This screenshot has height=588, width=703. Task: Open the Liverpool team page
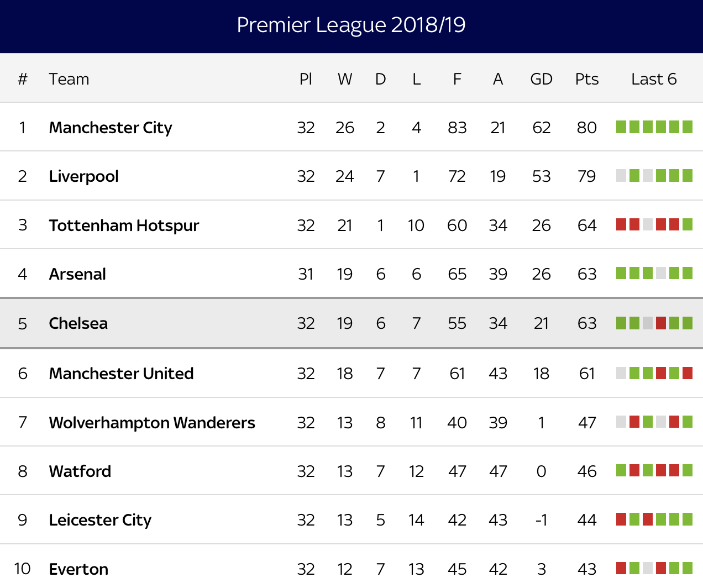[x=83, y=176]
